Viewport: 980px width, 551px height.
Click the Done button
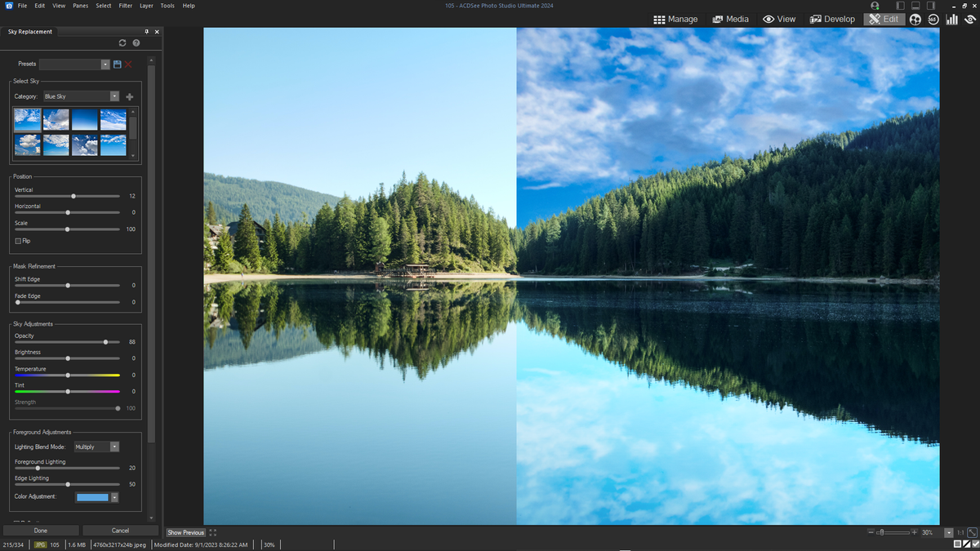[x=40, y=530]
